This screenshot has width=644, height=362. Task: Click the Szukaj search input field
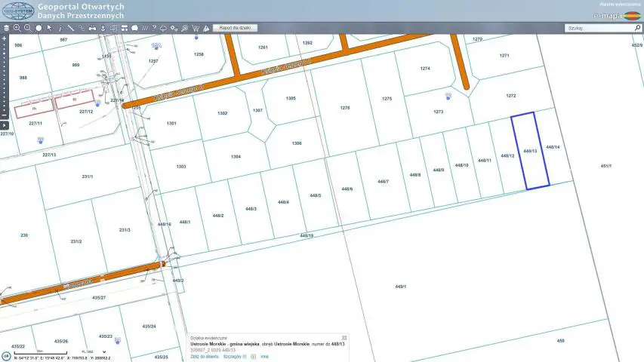[598, 28]
